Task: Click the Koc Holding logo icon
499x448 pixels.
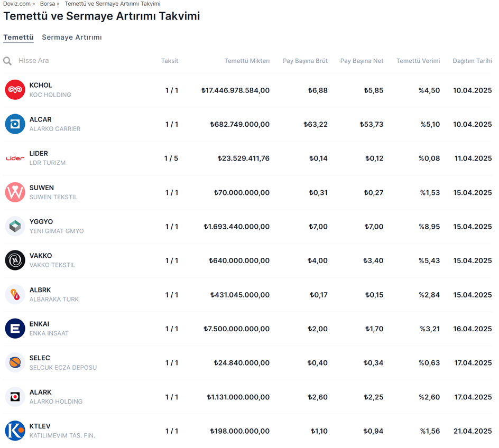Action: [15, 90]
